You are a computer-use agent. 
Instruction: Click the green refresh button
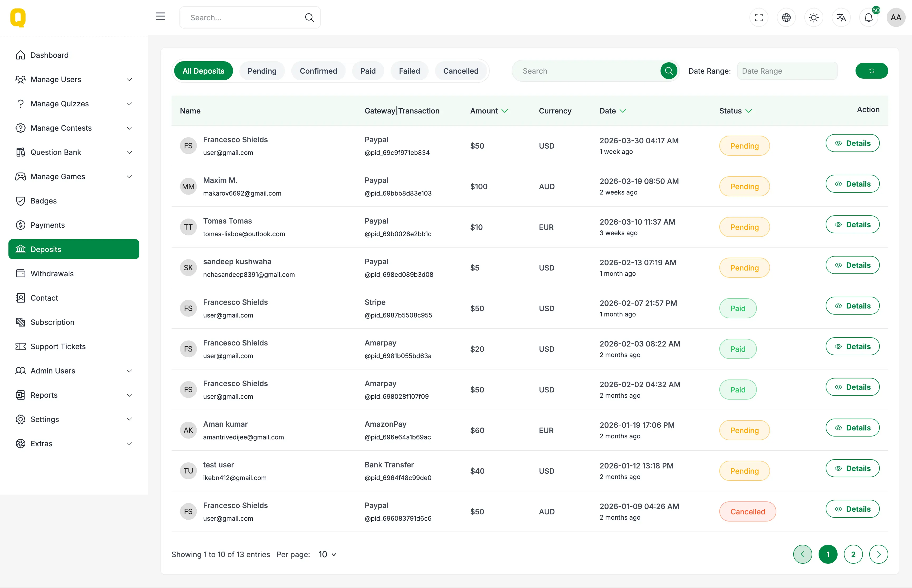[871, 71]
